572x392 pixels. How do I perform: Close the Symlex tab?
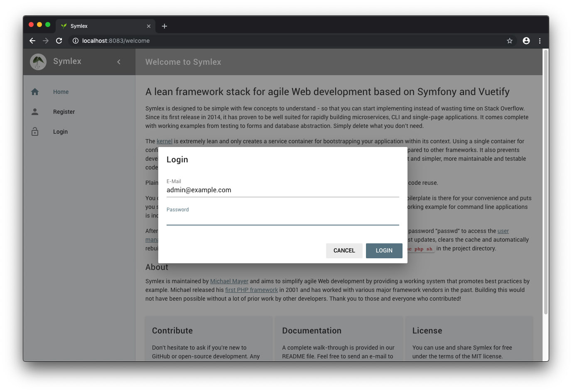149,26
